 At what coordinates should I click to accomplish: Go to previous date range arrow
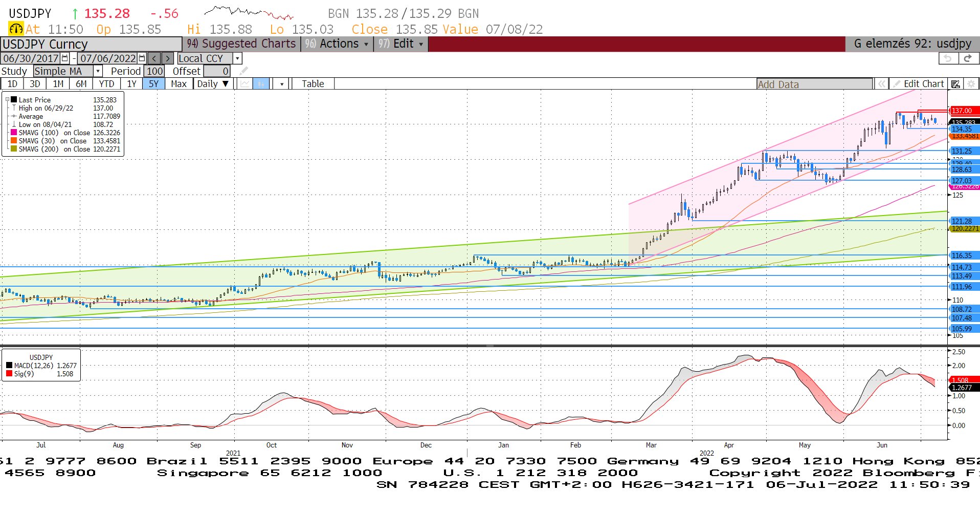pyautogui.click(x=154, y=58)
